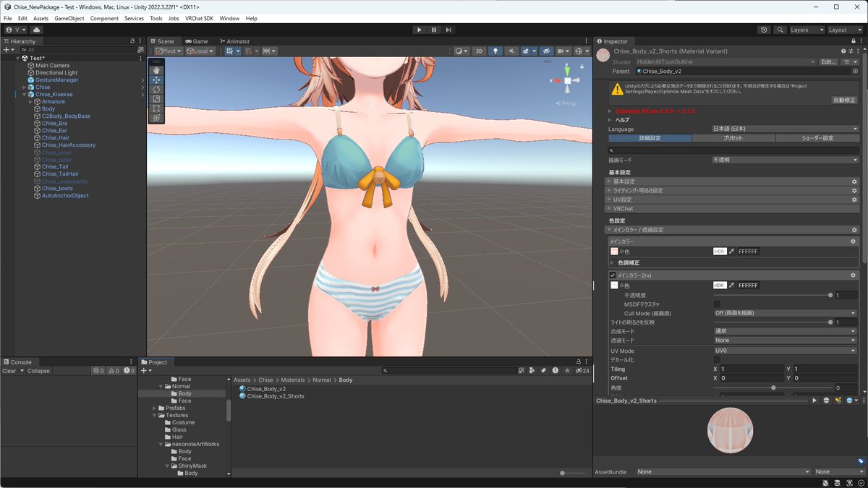
Task: Switch to シェーダー設定 tab in Inspector
Action: [817, 138]
